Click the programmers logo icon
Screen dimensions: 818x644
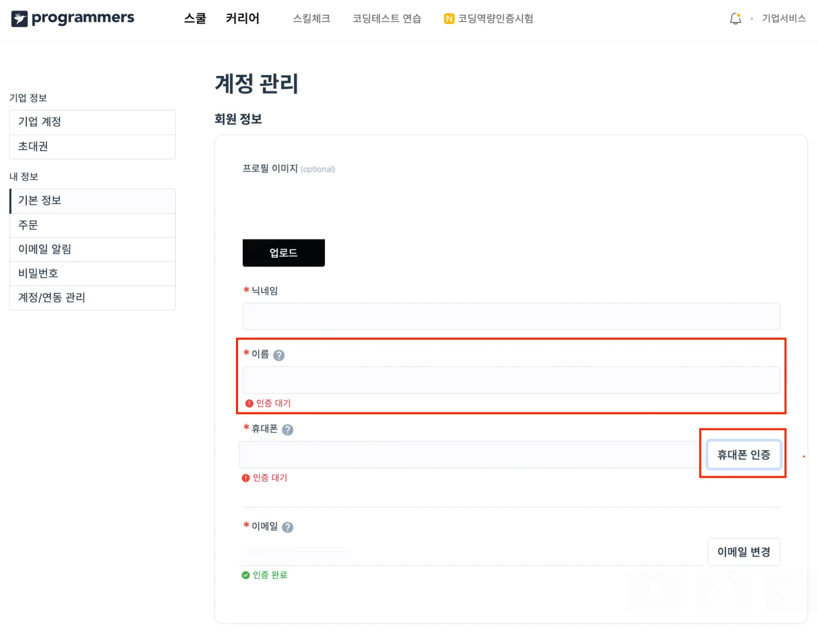click(x=20, y=19)
